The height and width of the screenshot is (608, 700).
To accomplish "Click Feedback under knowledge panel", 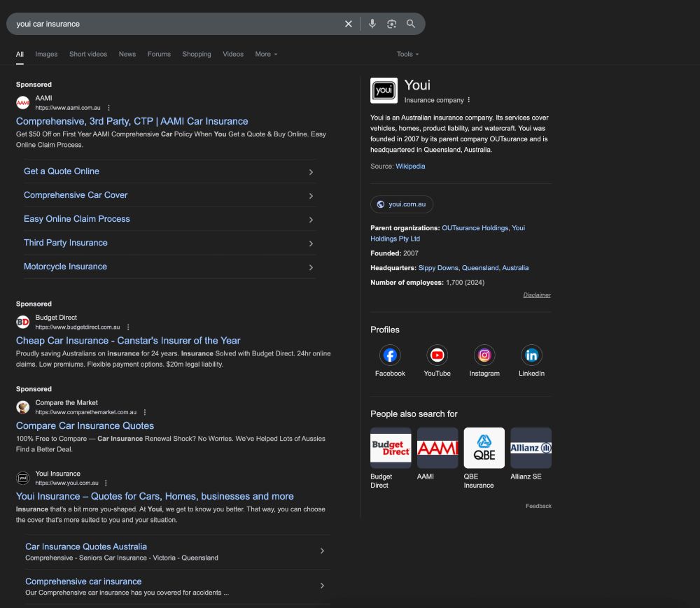I will point(538,506).
